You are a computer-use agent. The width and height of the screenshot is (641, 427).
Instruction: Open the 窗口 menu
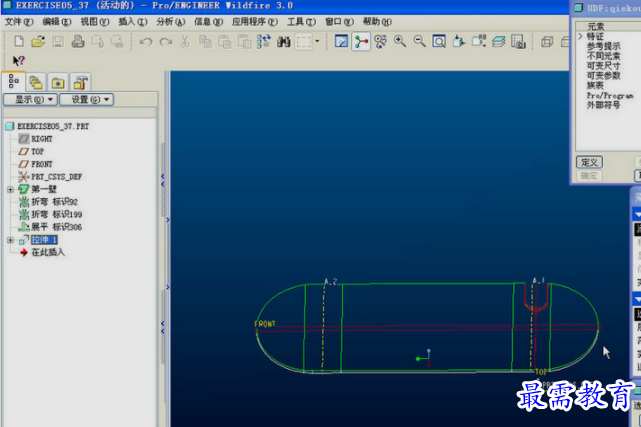(x=339, y=22)
